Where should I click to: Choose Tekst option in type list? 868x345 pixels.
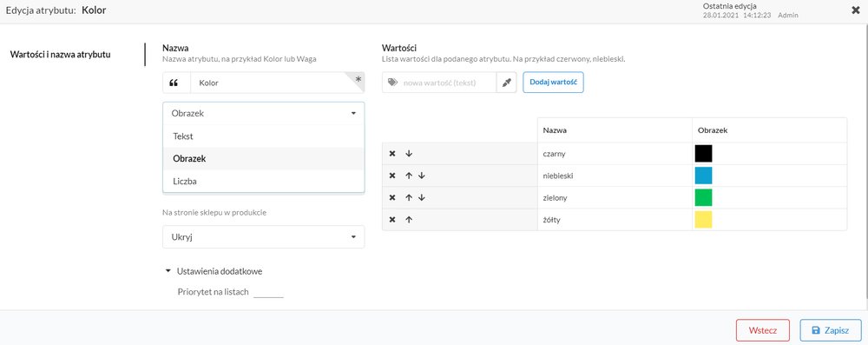tap(264, 136)
